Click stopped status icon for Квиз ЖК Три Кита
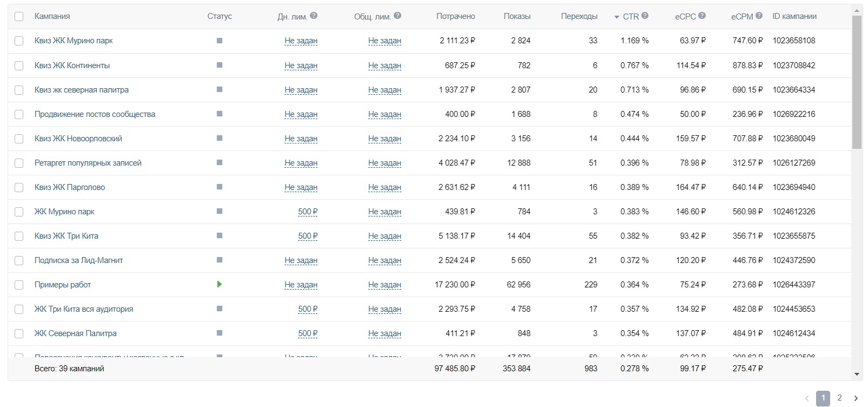 (220, 235)
